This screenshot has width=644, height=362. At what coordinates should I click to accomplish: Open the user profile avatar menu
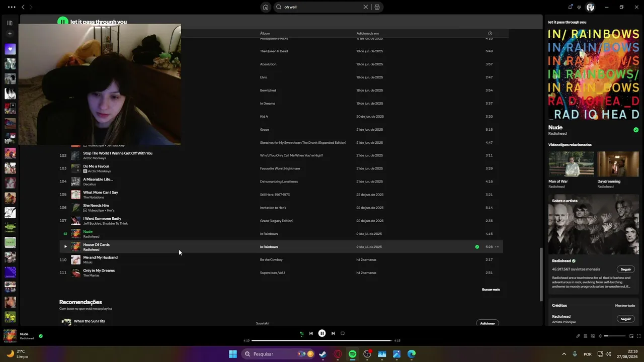[591, 7]
